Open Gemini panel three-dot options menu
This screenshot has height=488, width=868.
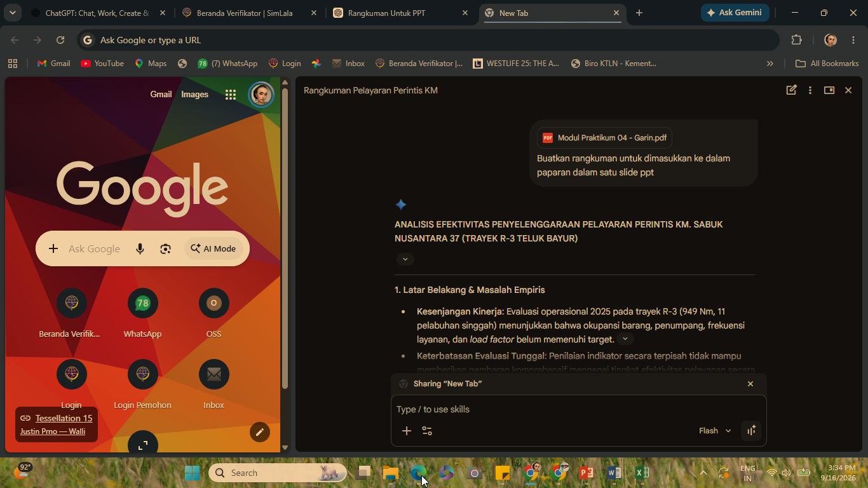[810, 90]
